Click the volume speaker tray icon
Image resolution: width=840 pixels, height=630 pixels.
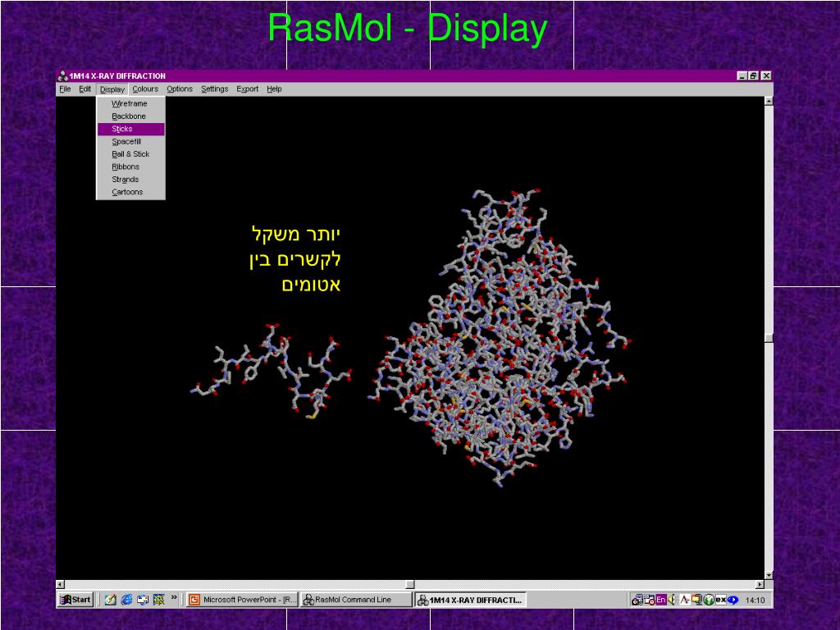673,600
